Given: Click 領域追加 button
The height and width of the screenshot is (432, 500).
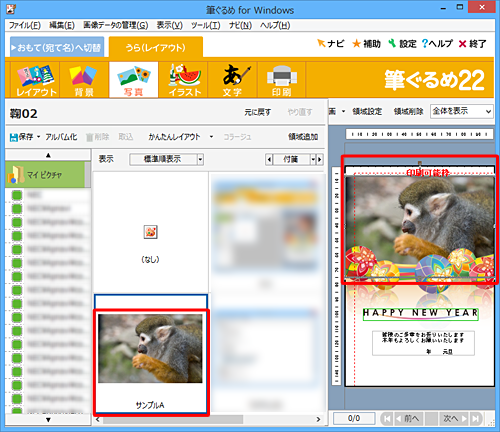Looking at the screenshot, I should (x=303, y=137).
